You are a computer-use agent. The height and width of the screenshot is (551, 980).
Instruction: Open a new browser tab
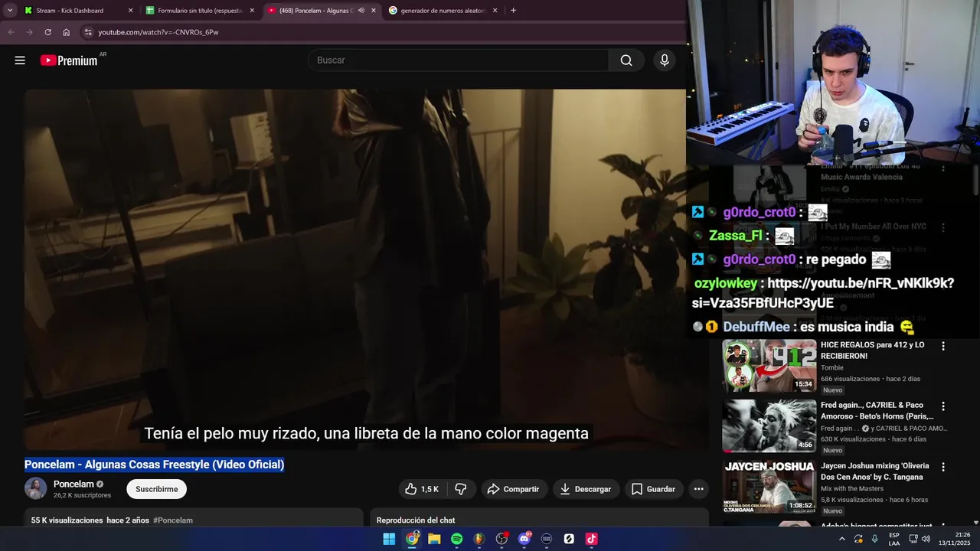coord(513,11)
